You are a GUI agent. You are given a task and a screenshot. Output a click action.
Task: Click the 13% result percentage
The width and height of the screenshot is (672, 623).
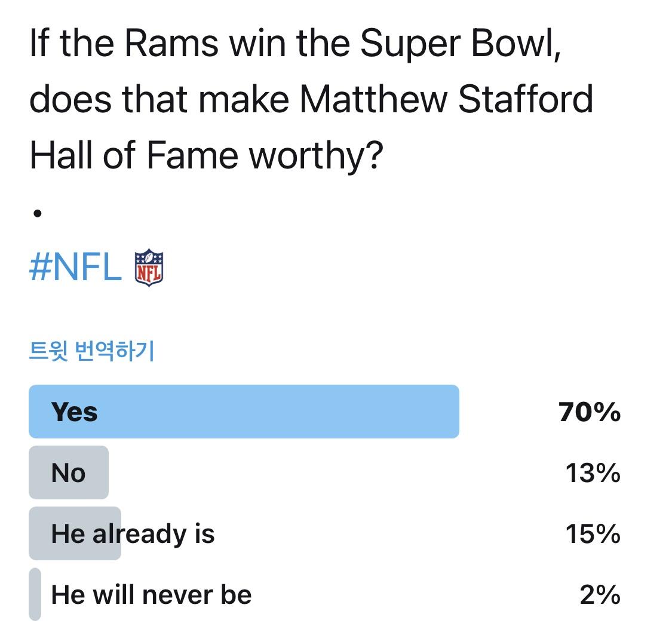[593, 473]
